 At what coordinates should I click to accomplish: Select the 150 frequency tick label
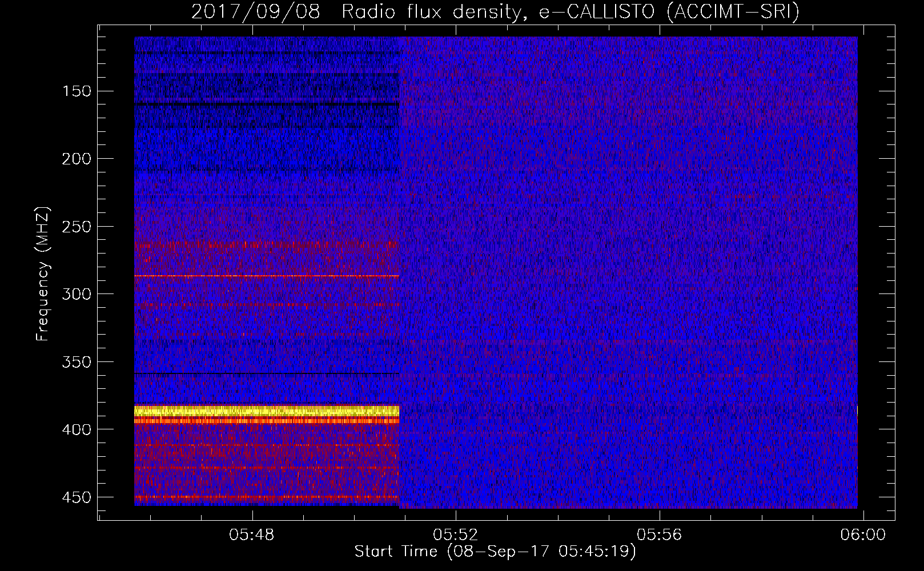(x=77, y=91)
